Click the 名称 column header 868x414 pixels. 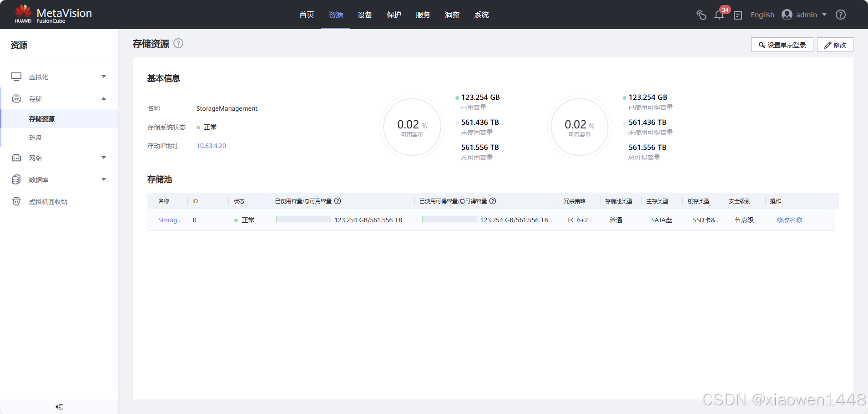coord(164,201)
